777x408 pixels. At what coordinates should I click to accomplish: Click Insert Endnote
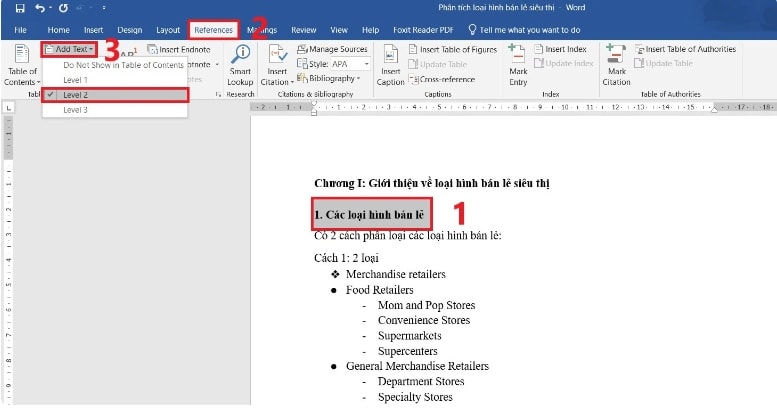click(x=179, y=50)
